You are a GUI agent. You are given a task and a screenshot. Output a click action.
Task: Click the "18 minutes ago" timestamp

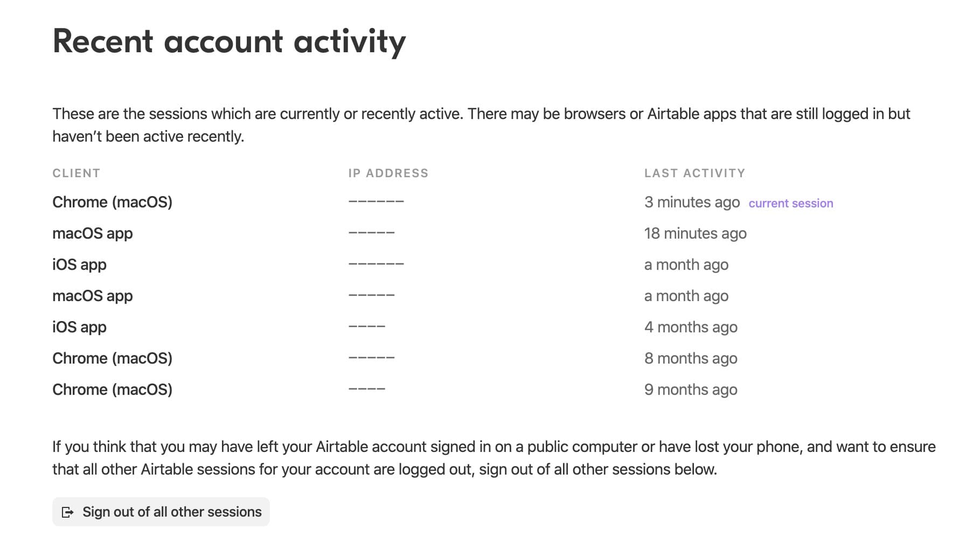(x=695, y=233)
